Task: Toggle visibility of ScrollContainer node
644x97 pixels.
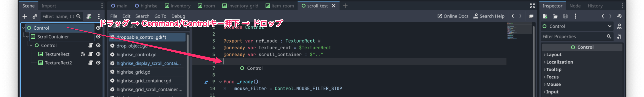Action: [x=98, y=37]
